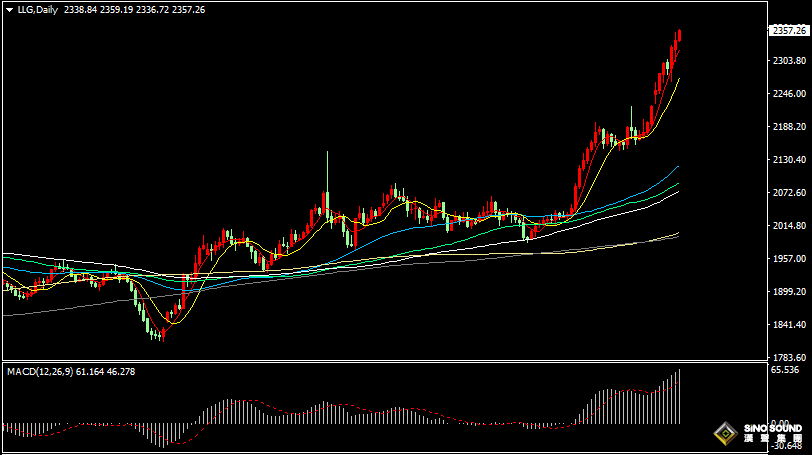Open the dropdown triangle beside LLG,Daily
The image size is (812, 455).
[x=7, y=9]
